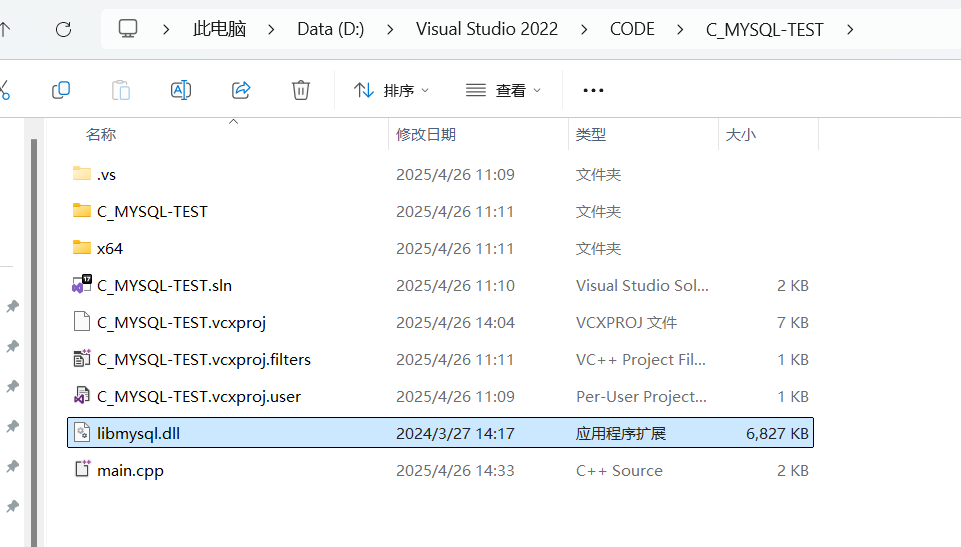Go to Visual Studio 2022 breadcrumb folder
Viewport: 961px width, 547px height.
point(487,29)
